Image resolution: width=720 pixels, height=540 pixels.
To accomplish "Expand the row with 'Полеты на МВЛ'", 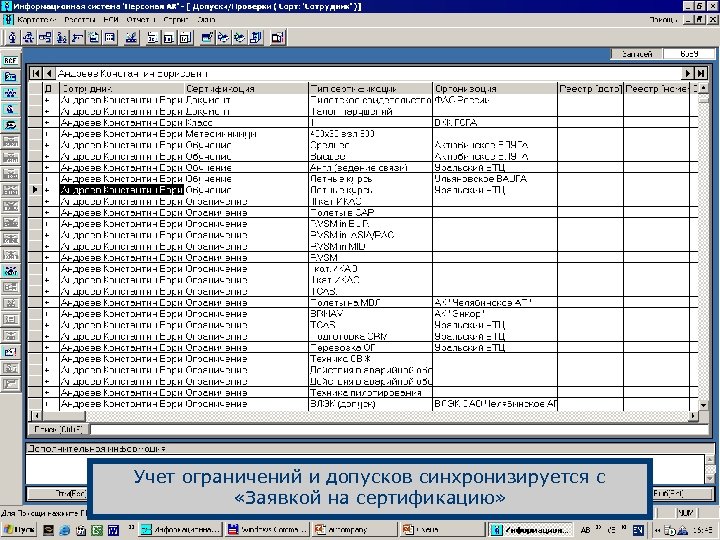I will tap(47, 303).
